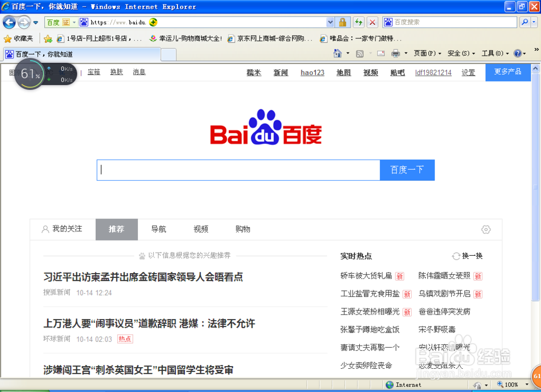The image size is (541, 392).
Task: Open the 糯米 link in Baidu navigation
Action: coord(254,72)
